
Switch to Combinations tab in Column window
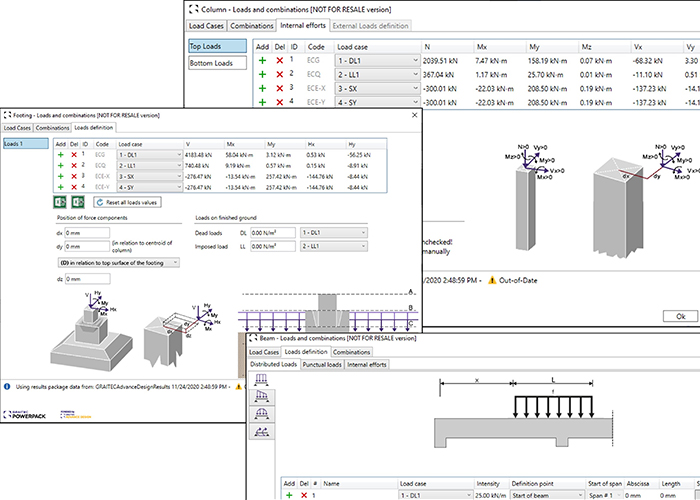point(252,26)
